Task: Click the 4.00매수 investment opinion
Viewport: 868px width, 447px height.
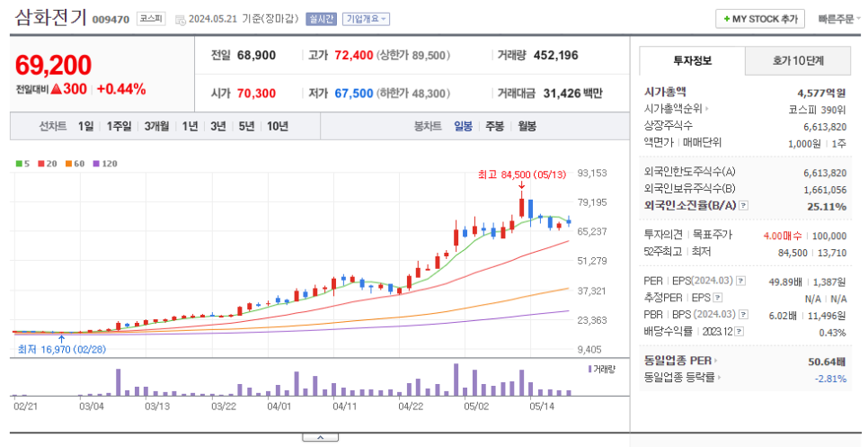Action: 783,236
